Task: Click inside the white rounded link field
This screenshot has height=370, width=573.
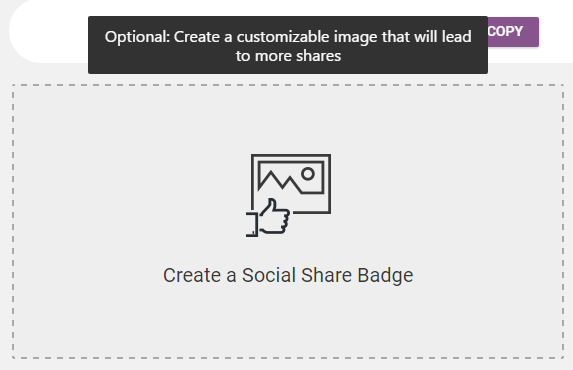Action: pos(48,31)
